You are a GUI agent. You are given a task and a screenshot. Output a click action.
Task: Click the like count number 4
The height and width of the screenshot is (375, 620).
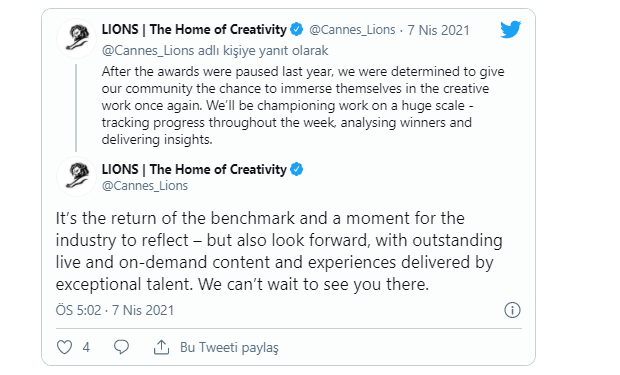[x=86, y=347]
